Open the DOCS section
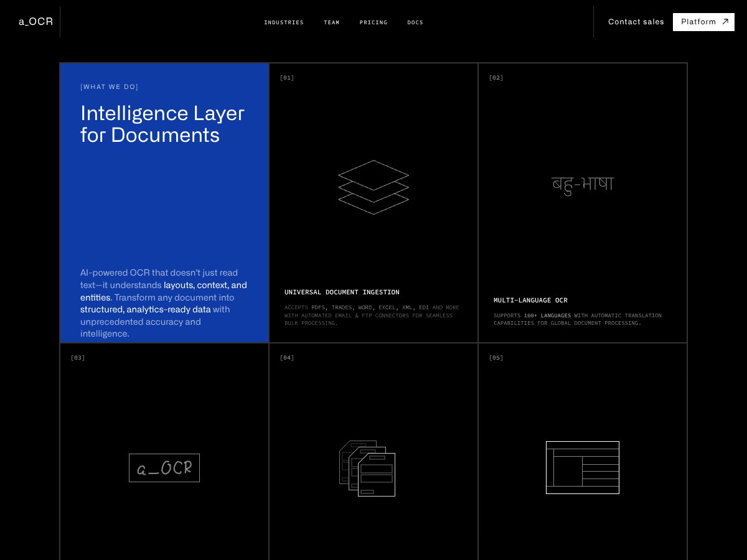 coord(415,22)
